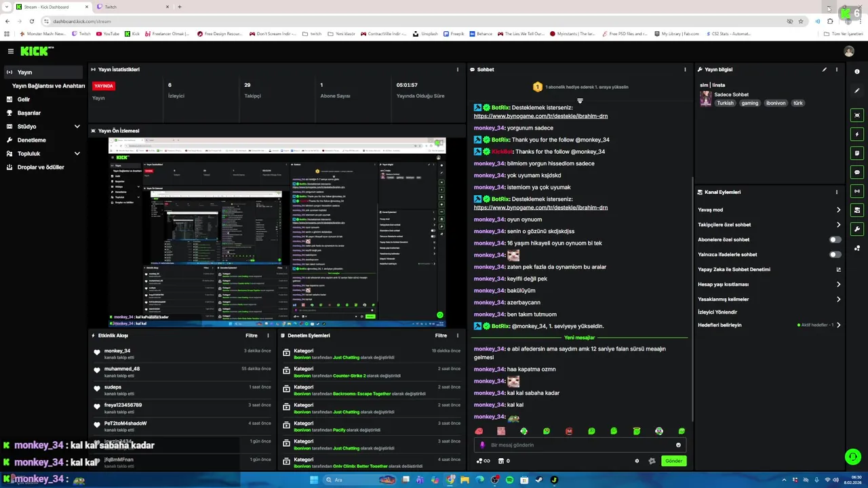
Task: Click the Turkish tag in stream info
Action: coord(726,103)
